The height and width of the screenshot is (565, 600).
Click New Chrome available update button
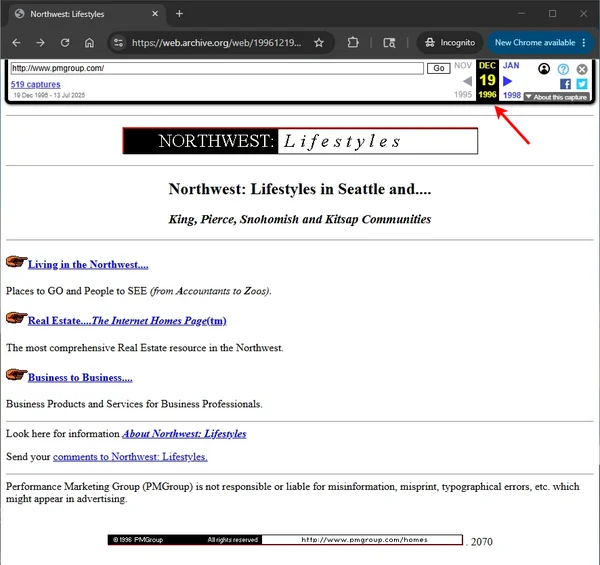pyautogui.click(x=535, y=42)
